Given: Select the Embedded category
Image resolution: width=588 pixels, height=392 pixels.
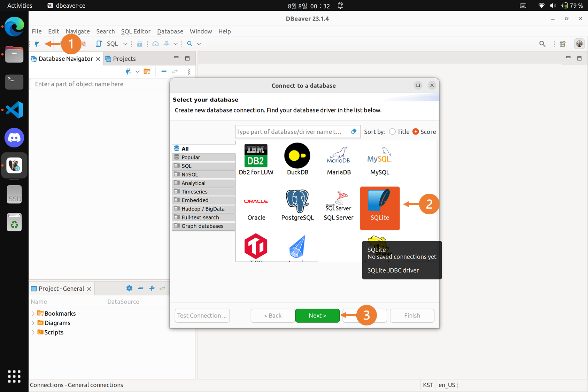Looking at the screenshot, I should pos(204,200).
